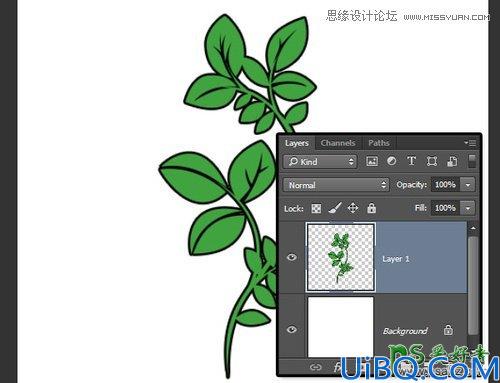Filter for shape layers icon
The height and width of the screenshot is (383, 500).
click(432, 161)
